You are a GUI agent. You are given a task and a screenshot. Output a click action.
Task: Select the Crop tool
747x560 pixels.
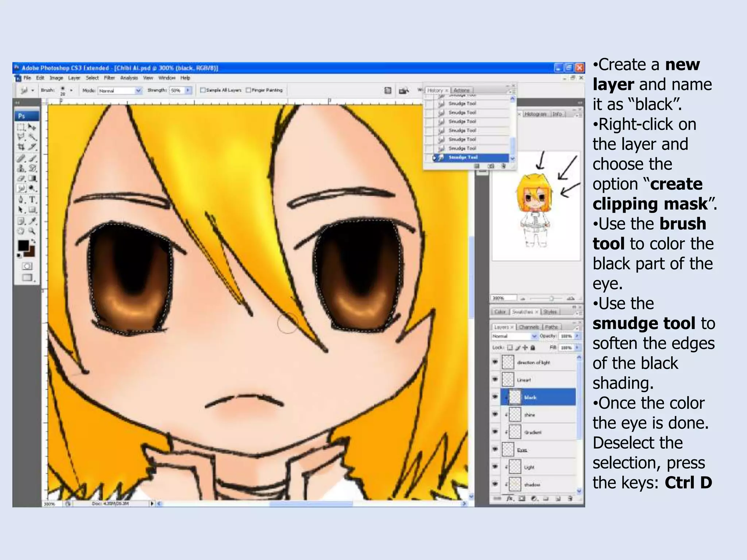pyautogui.click(x=21, y=147)
